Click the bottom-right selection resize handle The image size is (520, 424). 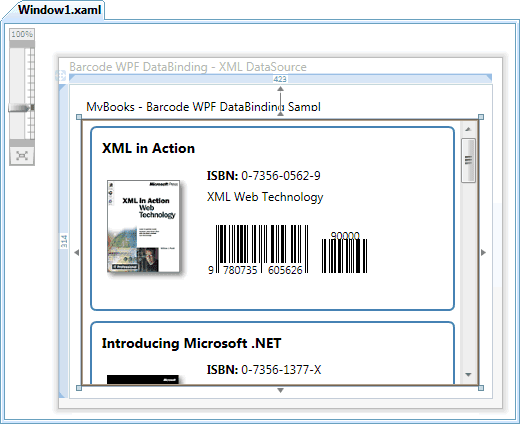[x=481, y=388]
